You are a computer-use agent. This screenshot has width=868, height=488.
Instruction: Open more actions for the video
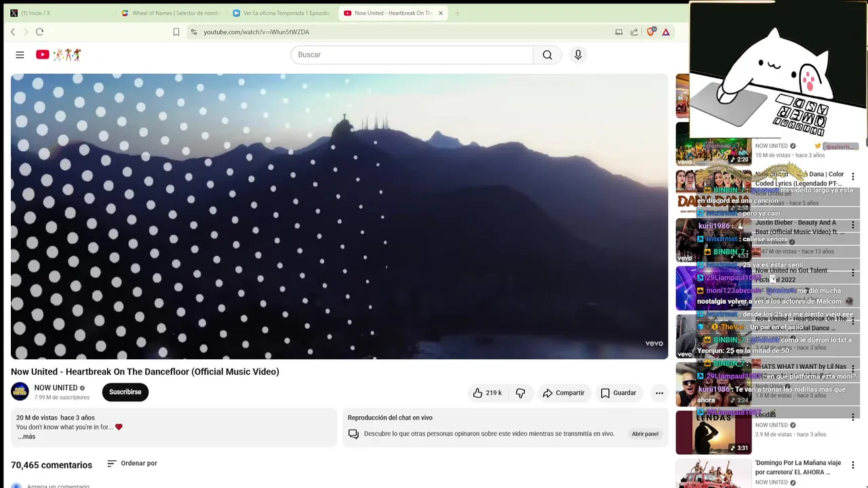coord(659,392)
